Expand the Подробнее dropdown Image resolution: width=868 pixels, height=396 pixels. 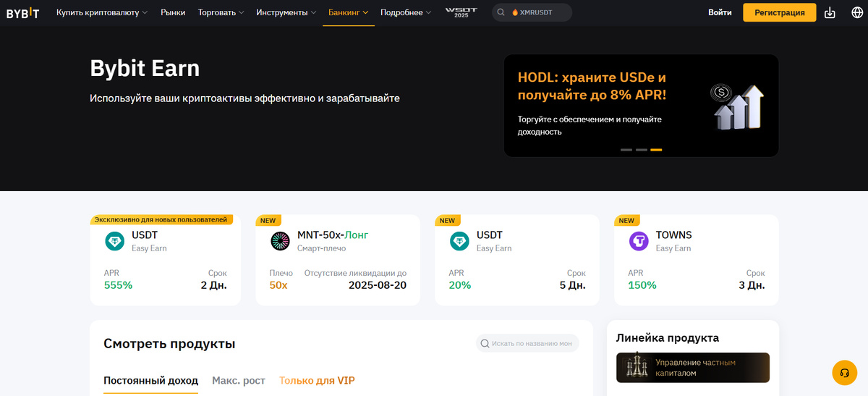[407, 12]
